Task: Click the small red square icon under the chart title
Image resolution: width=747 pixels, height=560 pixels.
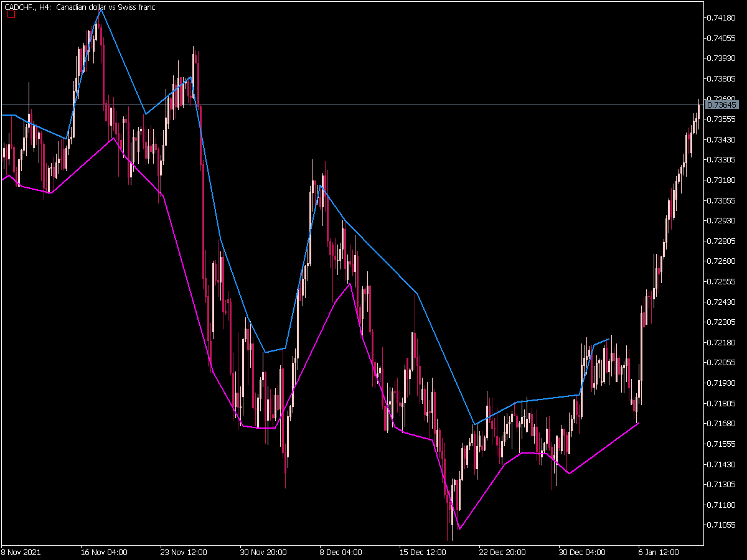Action: tap(11, 15)
